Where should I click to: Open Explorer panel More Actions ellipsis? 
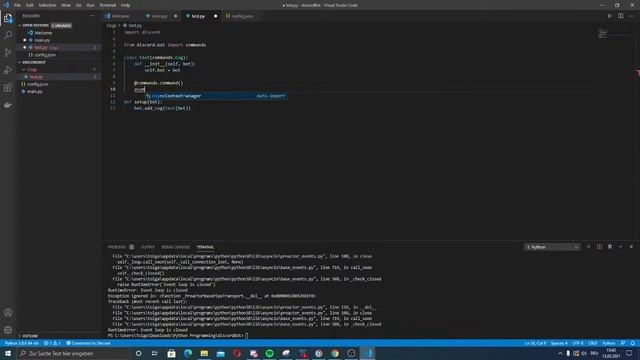coord(92,16)
